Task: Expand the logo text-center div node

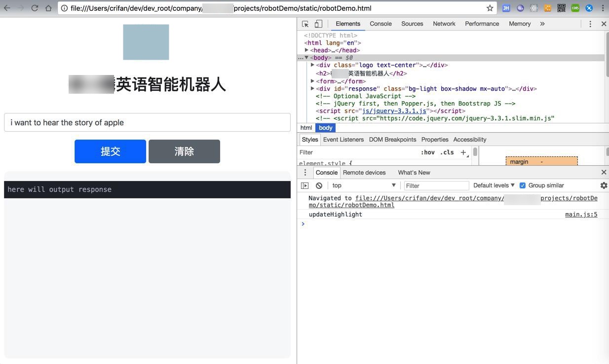Action: click(x=312, y=65)
